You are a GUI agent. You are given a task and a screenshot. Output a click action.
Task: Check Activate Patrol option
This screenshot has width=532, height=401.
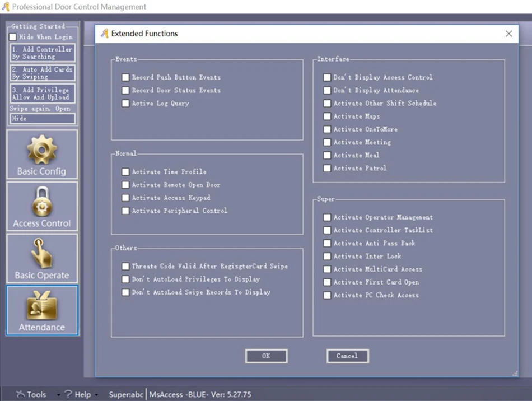pyautogui.click(x=327, y=168)
